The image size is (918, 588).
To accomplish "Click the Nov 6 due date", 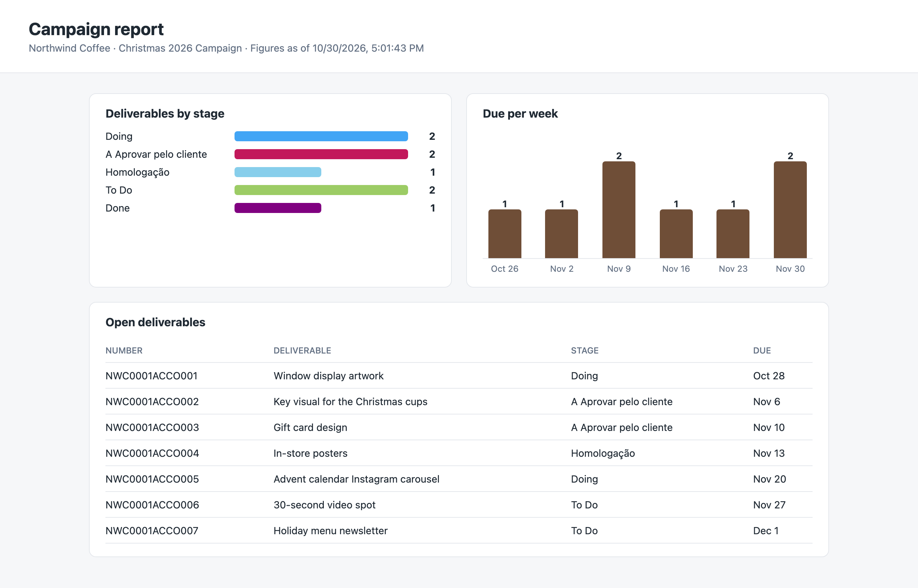I will [766, 402].
